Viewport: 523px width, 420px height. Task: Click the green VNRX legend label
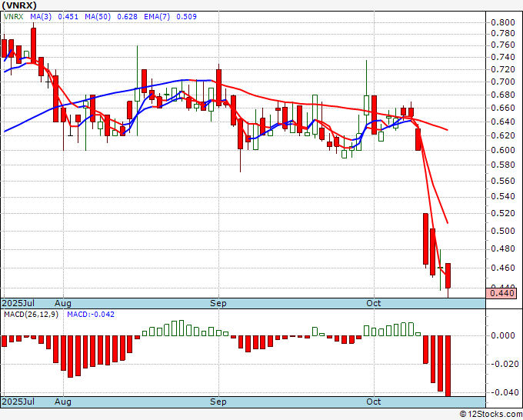(x=13, y=17)
